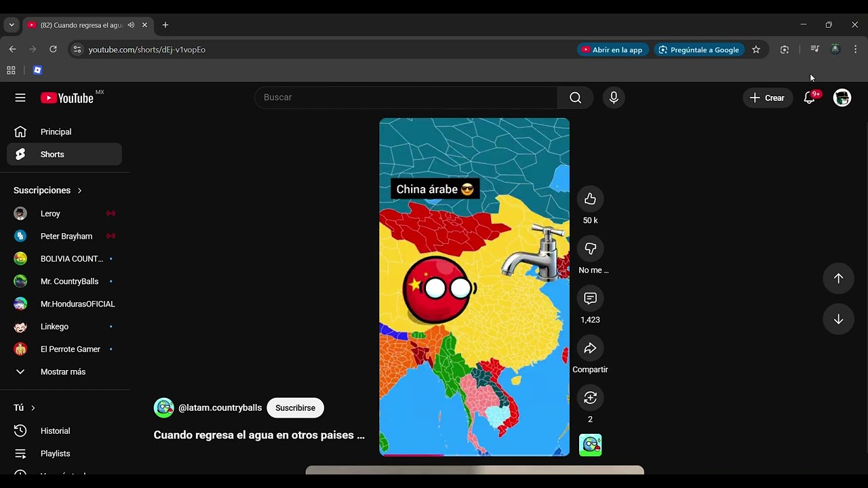868x488 pixels.
Task: Click Pregúntale a Google button
Action: (699, 49)
